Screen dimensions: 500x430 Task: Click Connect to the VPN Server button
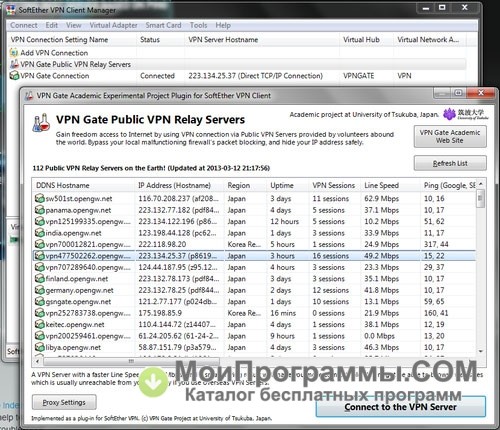[401, 407]
